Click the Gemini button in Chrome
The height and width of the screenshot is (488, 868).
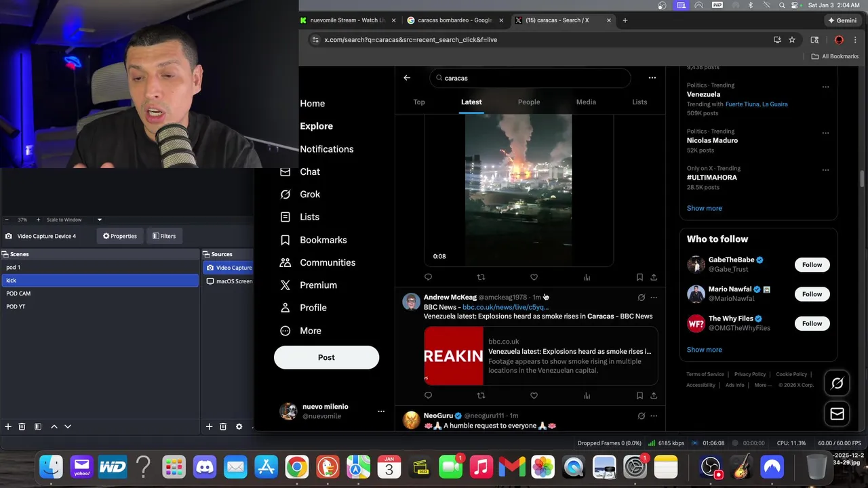pos(842,20)
